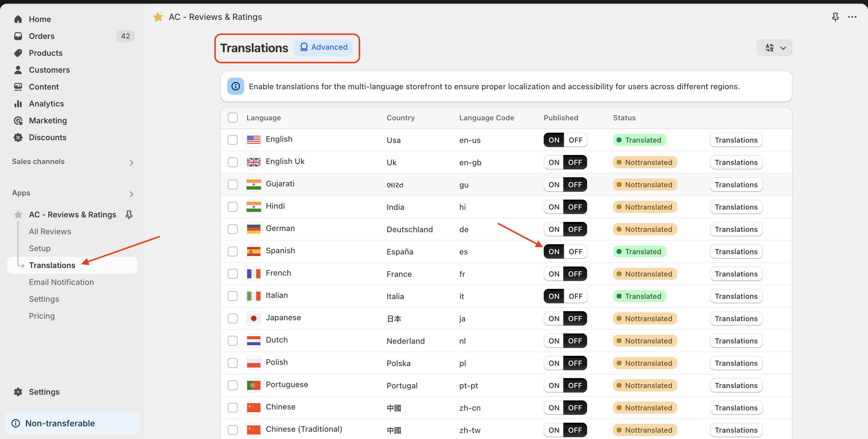
Task: Open Pricing submenu item
Action: click(42, 316)
